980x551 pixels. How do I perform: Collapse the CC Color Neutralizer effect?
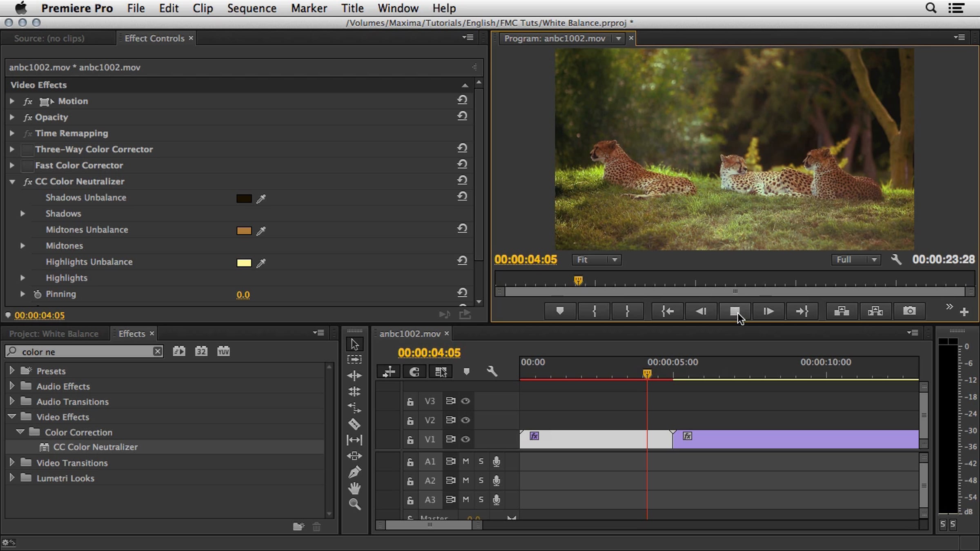(x=12, y=182)
